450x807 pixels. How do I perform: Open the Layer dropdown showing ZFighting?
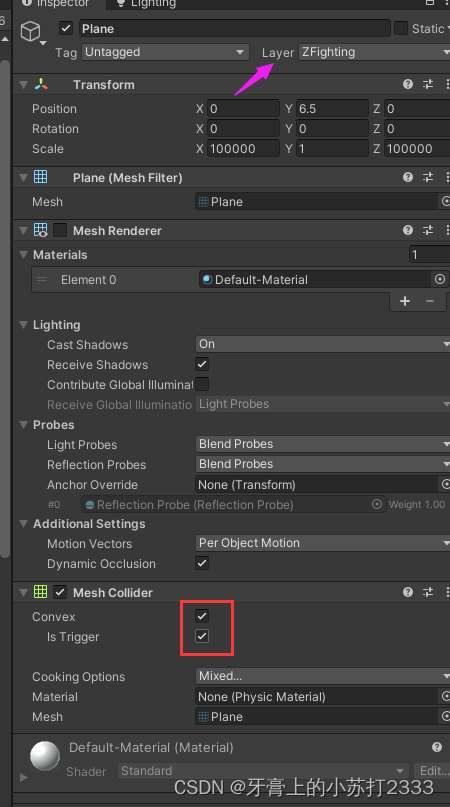pos(374,52)
